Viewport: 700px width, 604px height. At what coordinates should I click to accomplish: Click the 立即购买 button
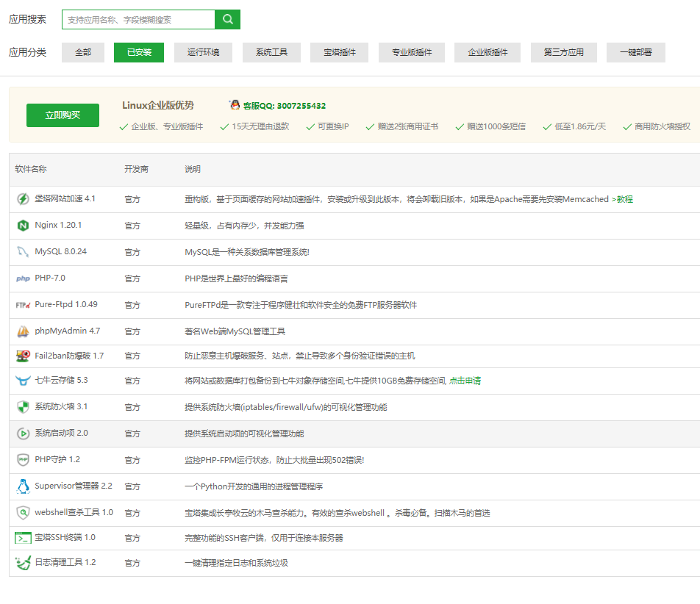tap(63, 115)
